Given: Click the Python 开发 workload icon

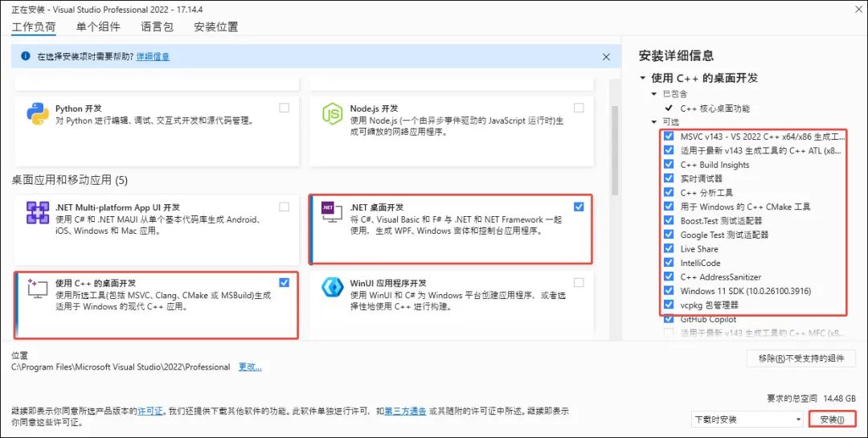Looking at the screenshot, I should point(38,114).
